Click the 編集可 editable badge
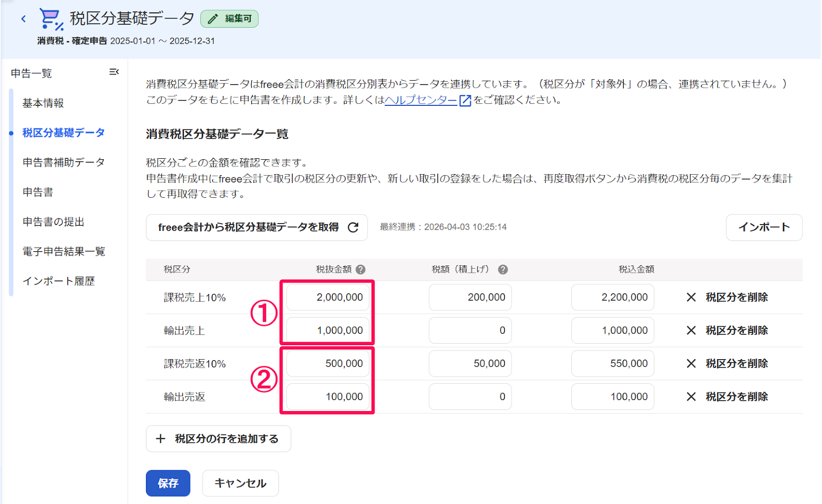Image resolution: width=822 pixels, height=504 pixels. pos(229,19)
